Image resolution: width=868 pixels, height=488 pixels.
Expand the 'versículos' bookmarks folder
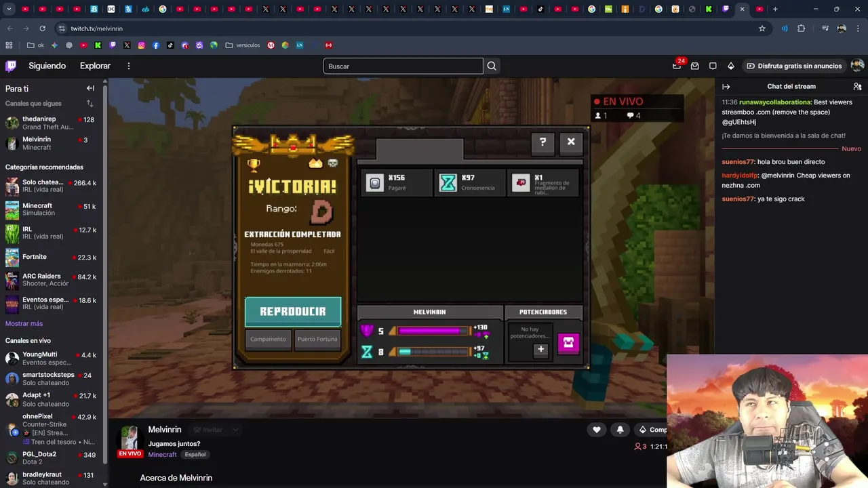tap(243, 45)
